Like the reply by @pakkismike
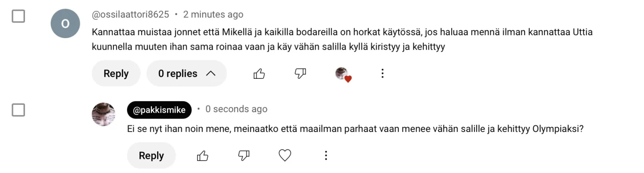644x173 pixels. coord(202,155)
